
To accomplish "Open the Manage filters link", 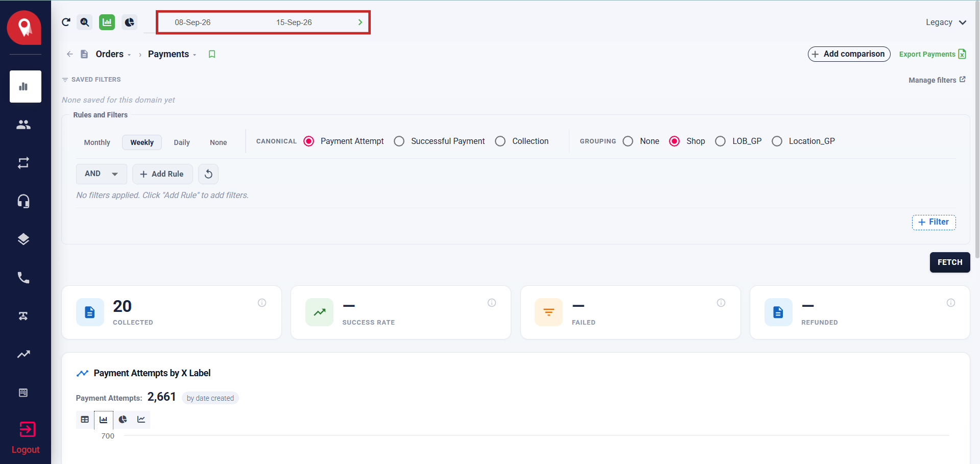I will pos(937,80).
